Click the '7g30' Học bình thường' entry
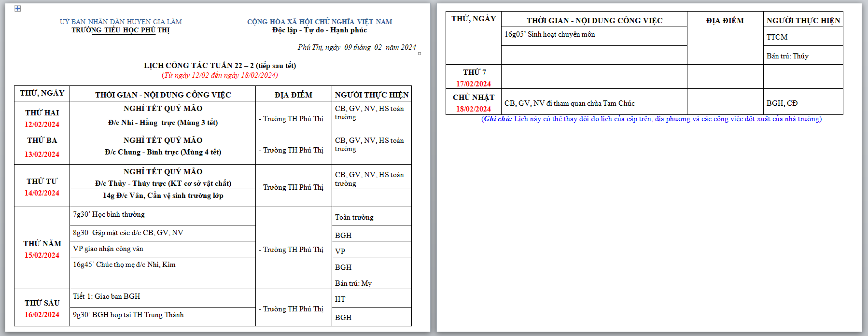 (109, 214)
